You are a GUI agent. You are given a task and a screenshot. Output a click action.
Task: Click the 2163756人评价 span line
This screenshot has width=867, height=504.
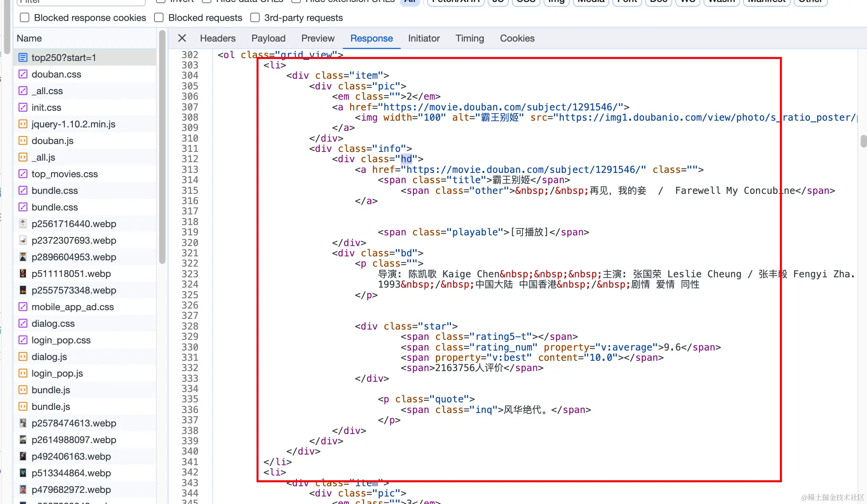[472, 368]
